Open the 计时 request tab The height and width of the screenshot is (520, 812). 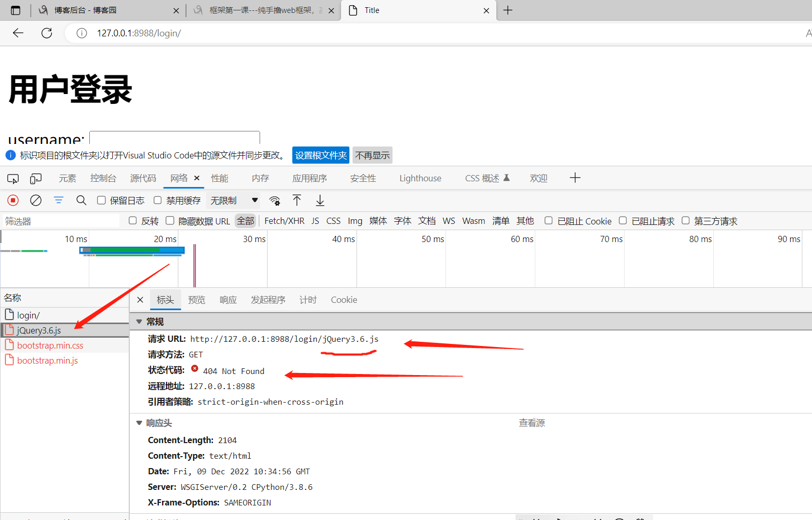[x=308, y=300]
